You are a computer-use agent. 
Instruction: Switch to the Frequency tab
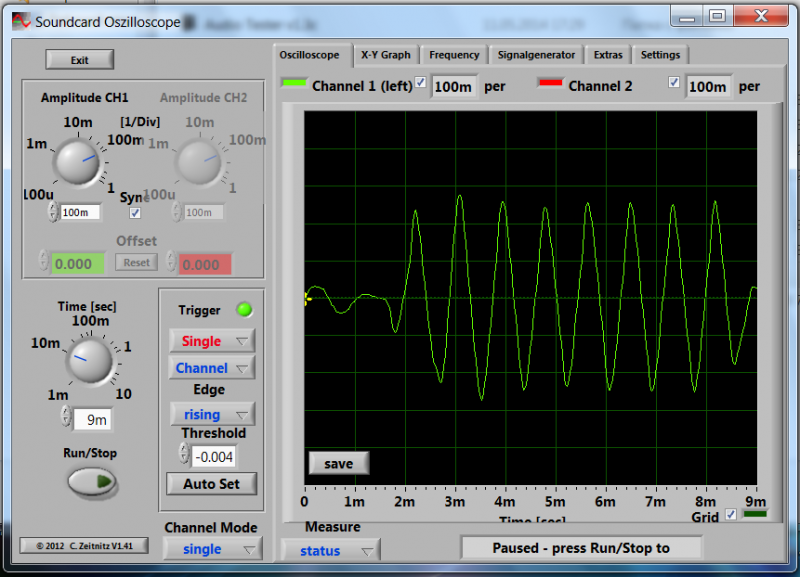coord(454,55)
